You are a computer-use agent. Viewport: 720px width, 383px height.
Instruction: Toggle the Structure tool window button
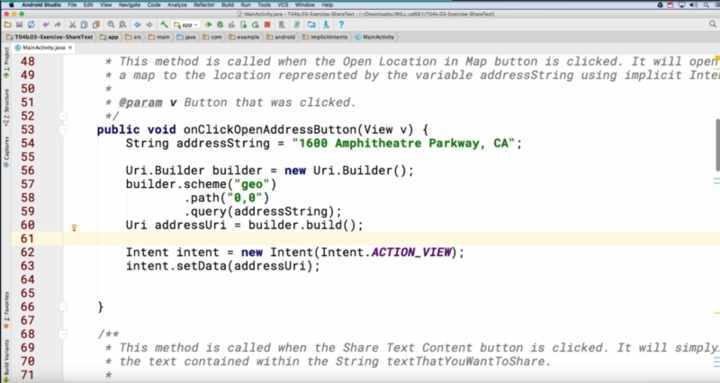tap(6, 108)
